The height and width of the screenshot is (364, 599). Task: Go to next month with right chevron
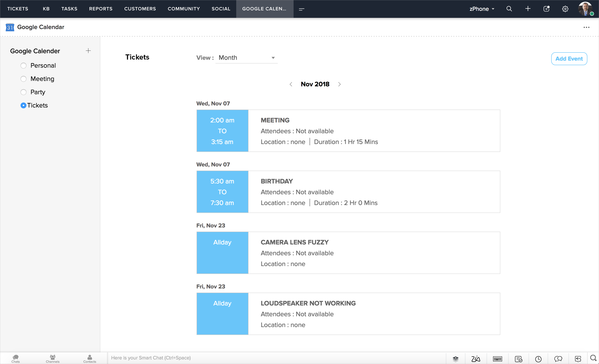[x=339, y=84]
